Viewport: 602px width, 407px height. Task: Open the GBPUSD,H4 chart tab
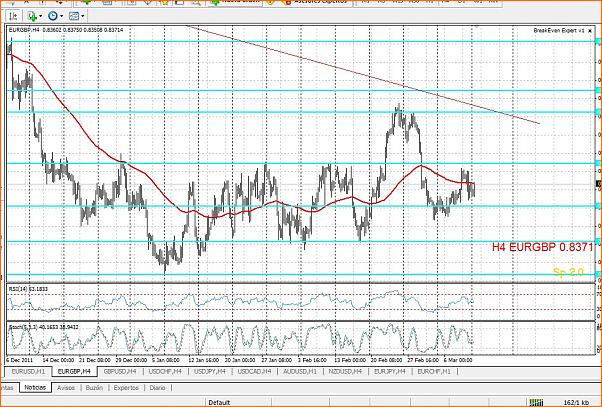120,371
